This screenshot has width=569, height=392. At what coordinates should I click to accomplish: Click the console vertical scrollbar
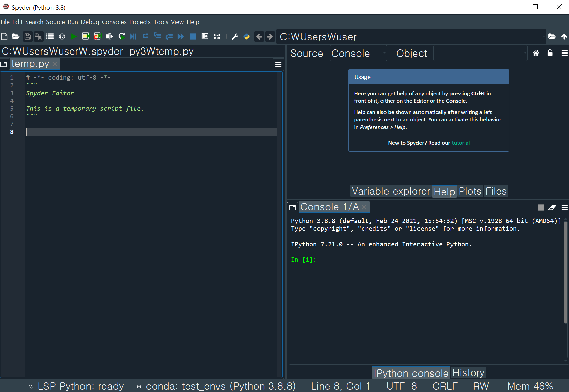[566, 273]
